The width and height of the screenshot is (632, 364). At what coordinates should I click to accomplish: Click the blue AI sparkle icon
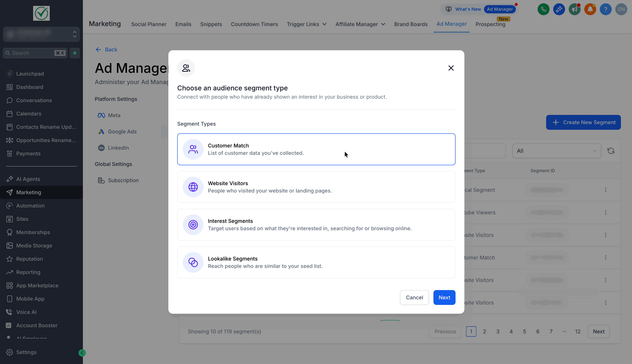559,9
